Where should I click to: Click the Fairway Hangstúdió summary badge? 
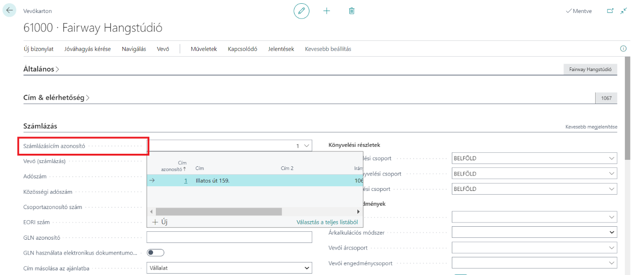590,69
